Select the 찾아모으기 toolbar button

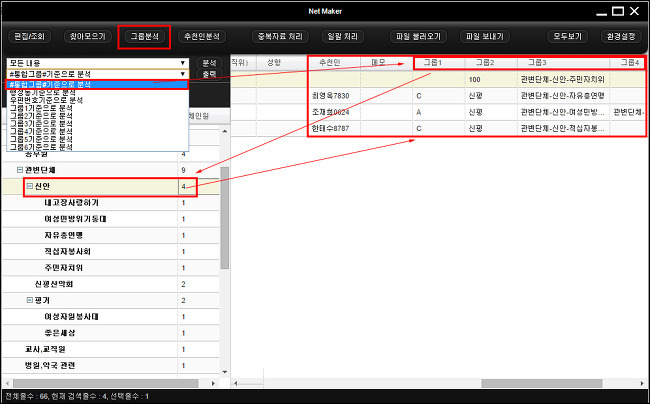click(87, 36)
